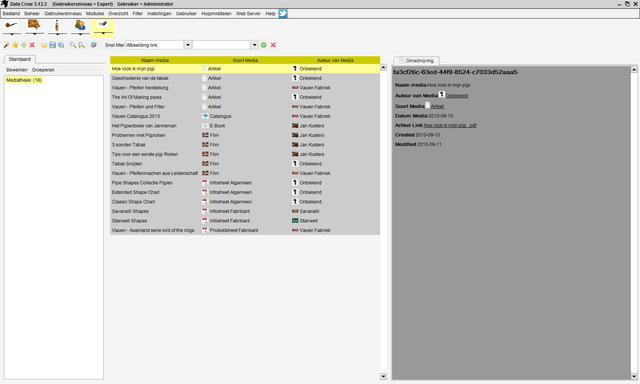
Task: Open the Filter menu
Action: (x=138, y=13)
